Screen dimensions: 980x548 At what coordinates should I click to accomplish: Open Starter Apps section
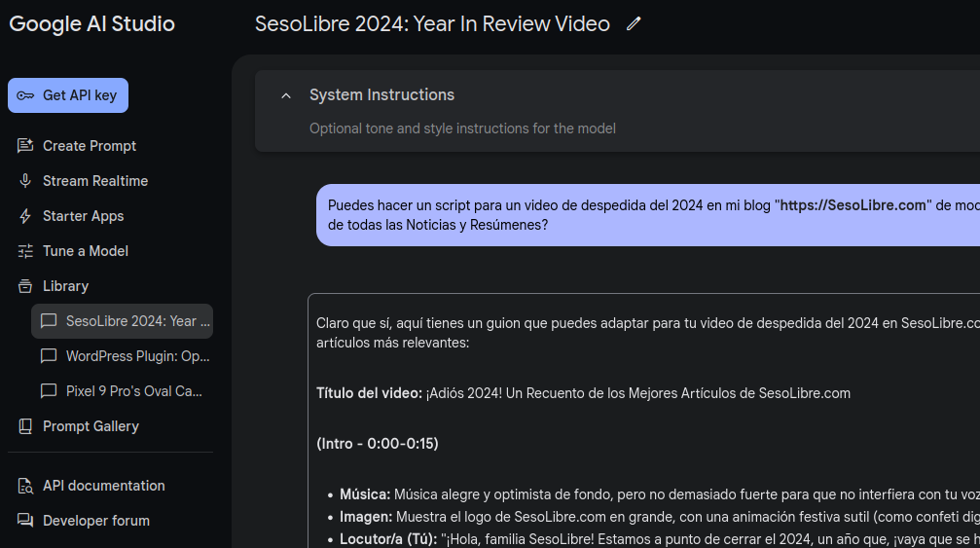tap(83, 215)
